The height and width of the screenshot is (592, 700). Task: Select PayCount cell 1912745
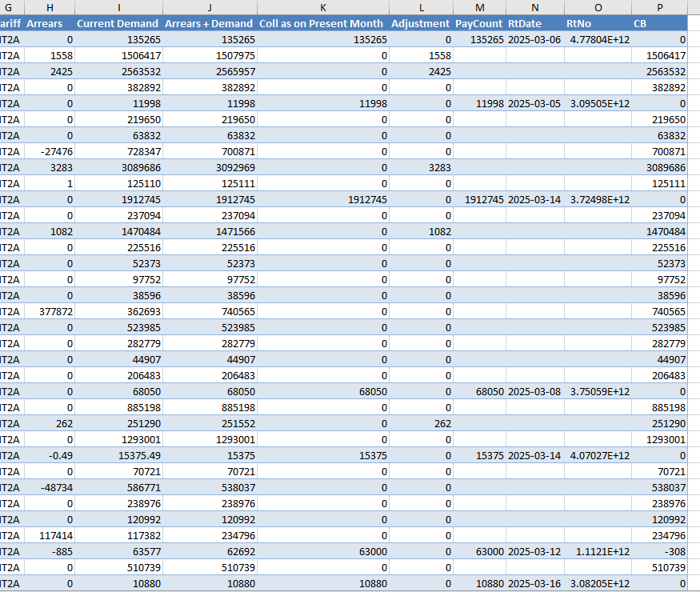[479, 199]
